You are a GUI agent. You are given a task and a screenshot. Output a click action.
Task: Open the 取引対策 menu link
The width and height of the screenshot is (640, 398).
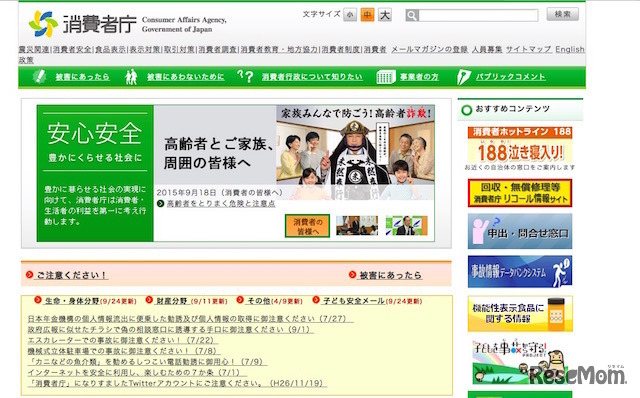180,49
